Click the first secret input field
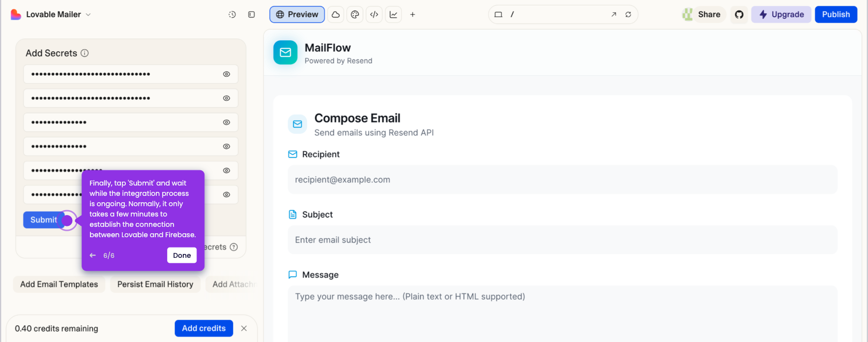The height and width of the screenshot is (342, 868). coord(131,74)
